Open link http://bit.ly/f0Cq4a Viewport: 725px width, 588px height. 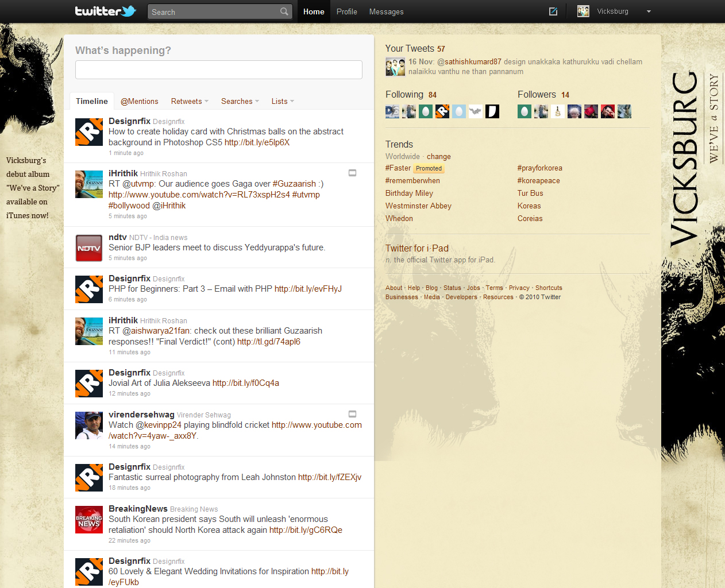coord(246,383)
